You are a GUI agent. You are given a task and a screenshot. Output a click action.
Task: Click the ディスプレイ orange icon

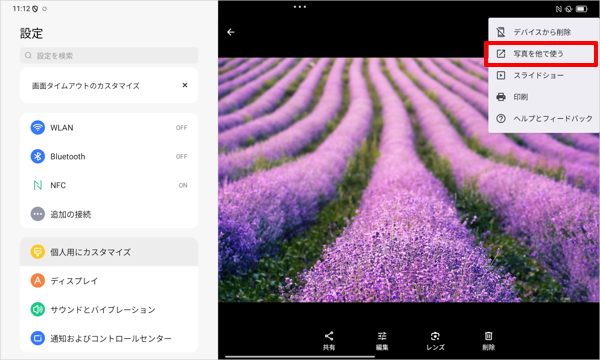coord(38,281)
